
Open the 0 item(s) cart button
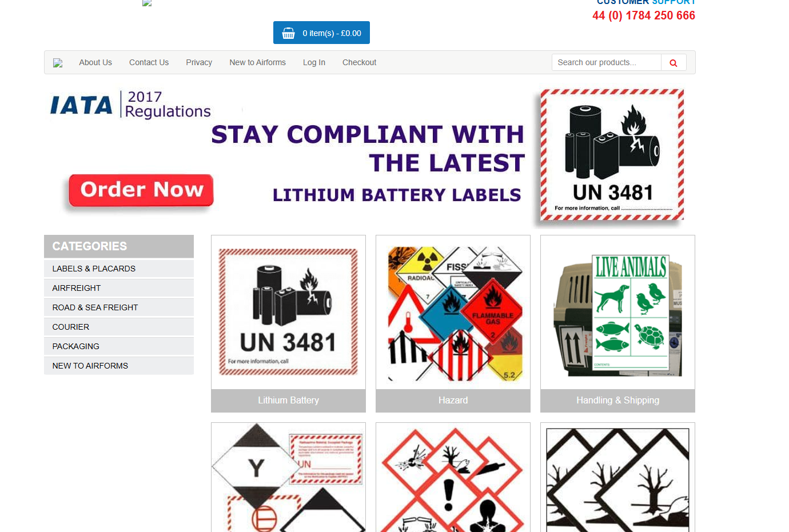321,33
